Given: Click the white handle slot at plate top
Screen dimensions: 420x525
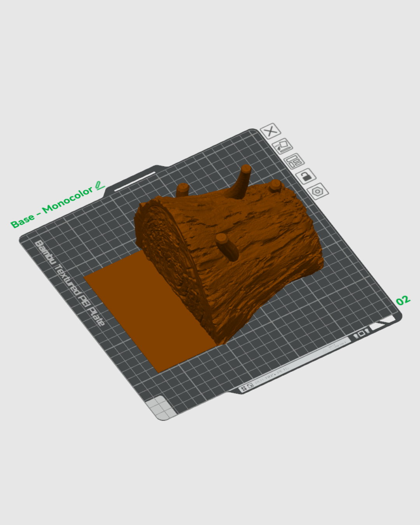Looking at the screenshot, I should pyautogui.click(x=135, y=181).
